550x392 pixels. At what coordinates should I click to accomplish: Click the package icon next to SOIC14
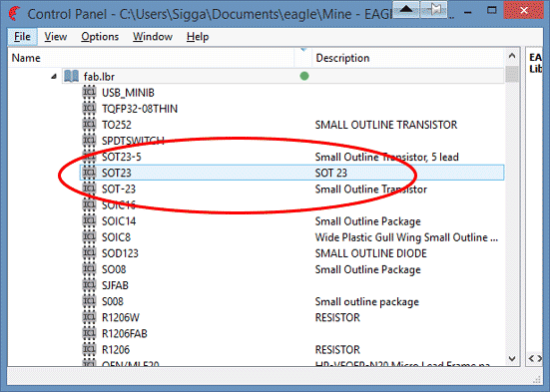[89, 221]
